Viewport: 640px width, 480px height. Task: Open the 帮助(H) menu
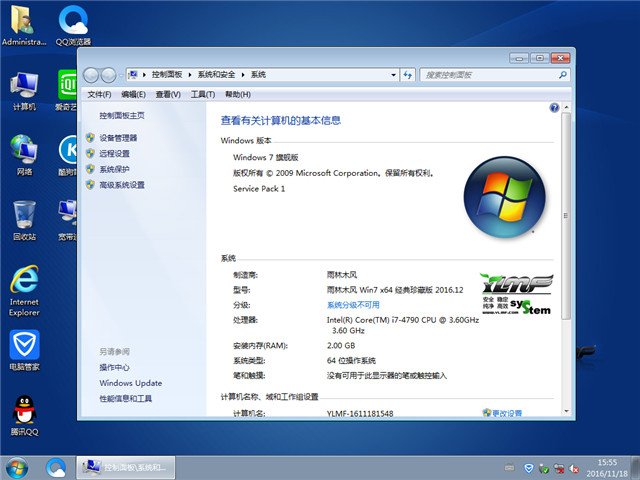(238, 95)
